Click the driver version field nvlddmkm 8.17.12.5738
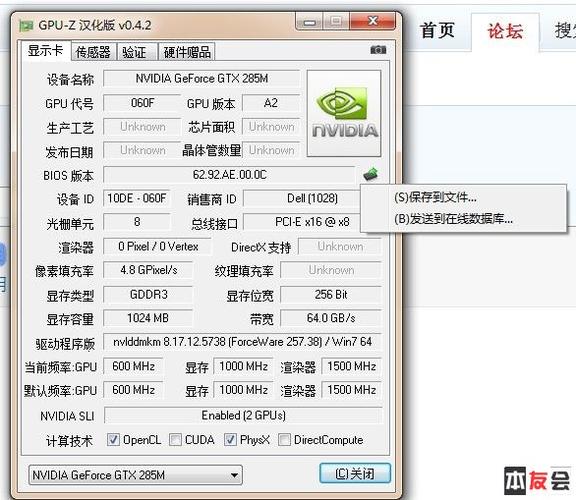576x500 pixels. click(242, 342)
